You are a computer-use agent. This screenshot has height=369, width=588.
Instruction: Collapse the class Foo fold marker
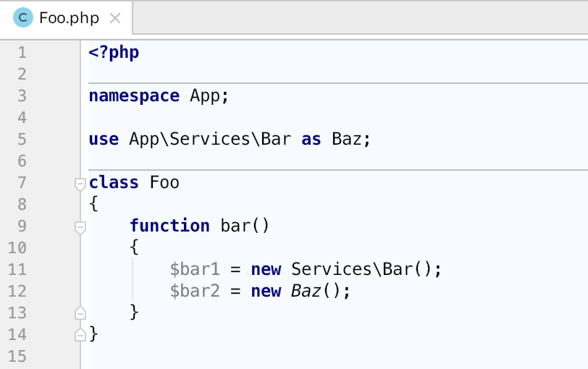[80, 184]
